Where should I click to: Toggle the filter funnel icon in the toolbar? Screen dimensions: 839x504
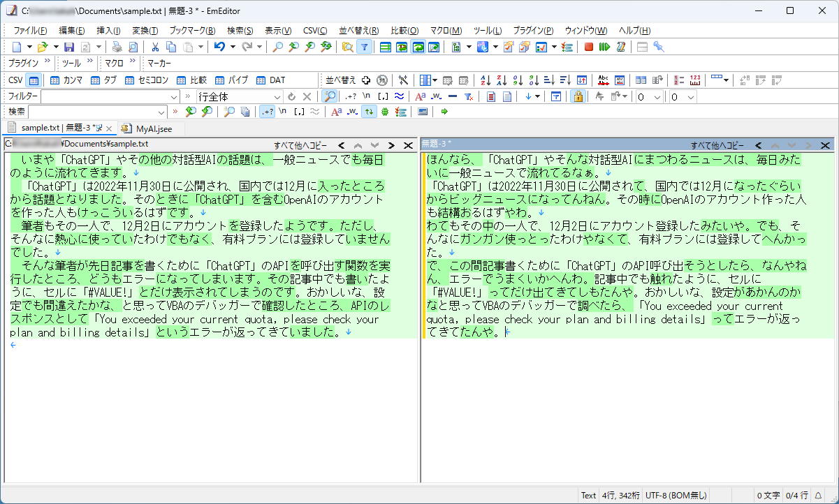click(365, 47)
